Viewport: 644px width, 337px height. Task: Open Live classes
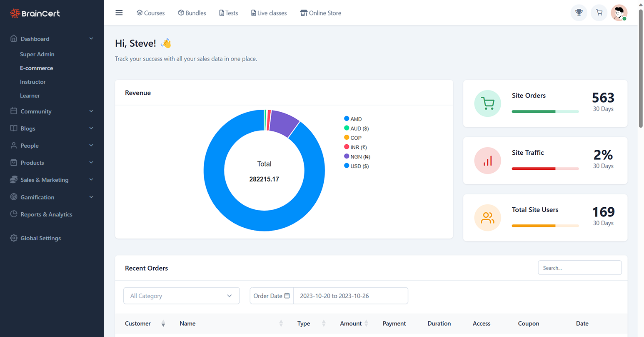point(269,13)
